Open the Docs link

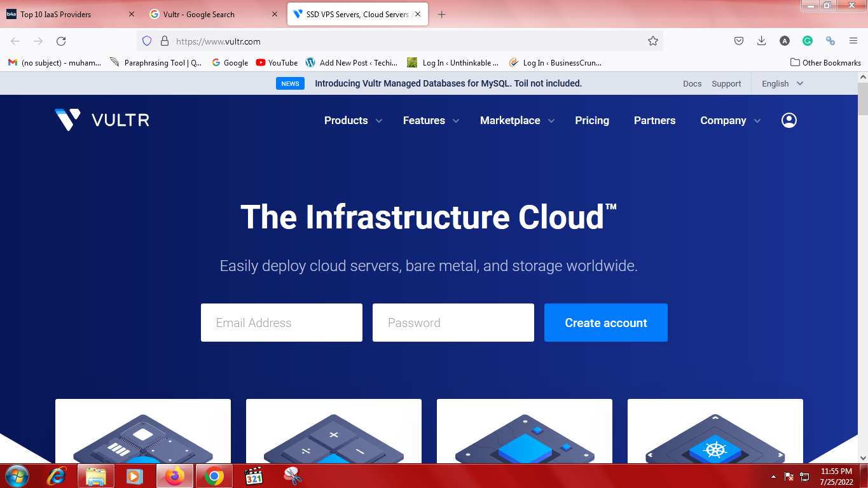pos(692,83)
